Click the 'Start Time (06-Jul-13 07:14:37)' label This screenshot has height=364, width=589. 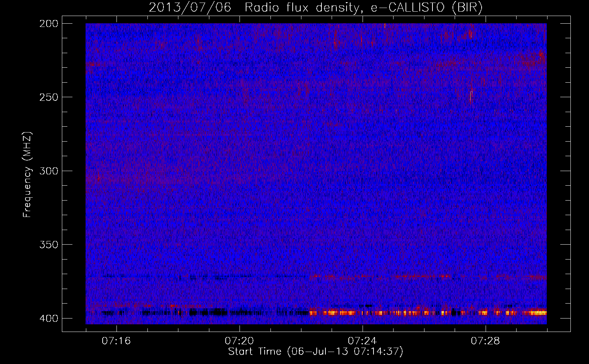tap(316, 352)
